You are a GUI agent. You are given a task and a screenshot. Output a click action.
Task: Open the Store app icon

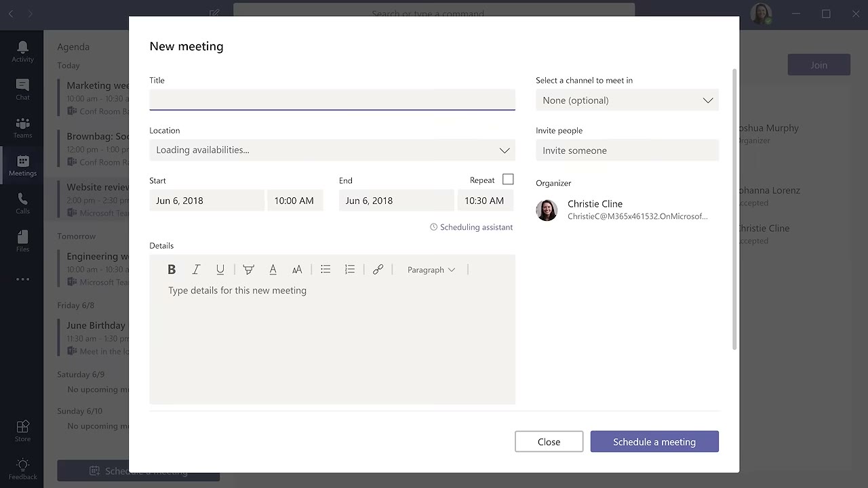[x=22, y=430]
